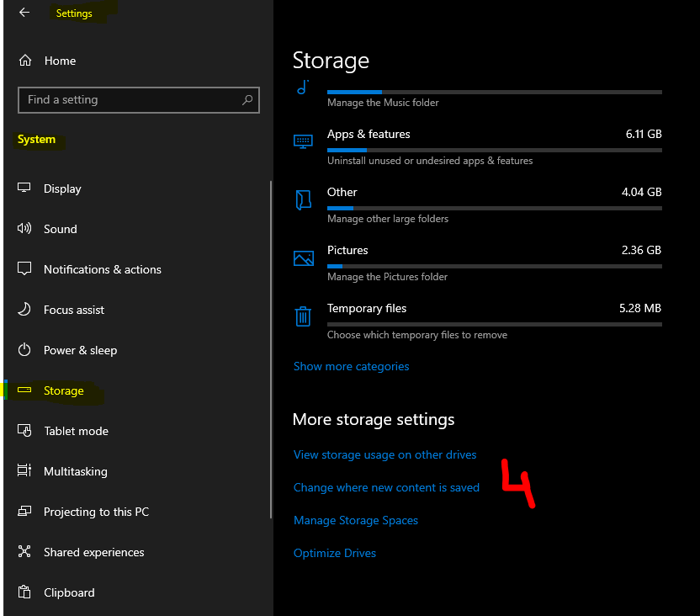
Task: Open the Pictures storage category
Action: 477,263
